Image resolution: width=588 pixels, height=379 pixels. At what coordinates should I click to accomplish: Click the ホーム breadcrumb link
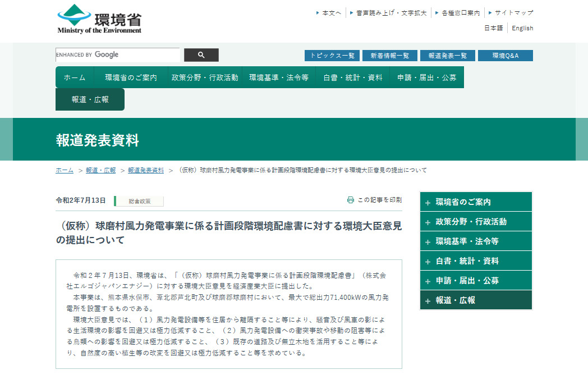64,170
